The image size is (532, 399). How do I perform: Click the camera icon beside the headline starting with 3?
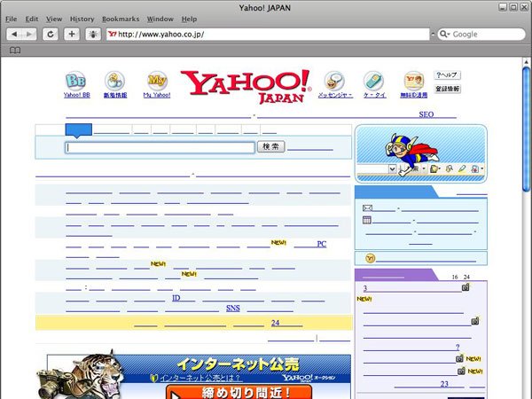(465, 287)
